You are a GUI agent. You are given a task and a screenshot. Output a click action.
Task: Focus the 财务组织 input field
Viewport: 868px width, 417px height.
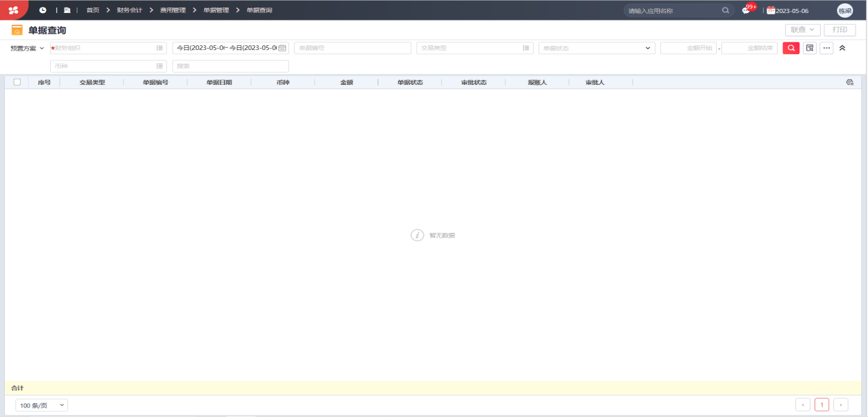click(x=108, y=48)
